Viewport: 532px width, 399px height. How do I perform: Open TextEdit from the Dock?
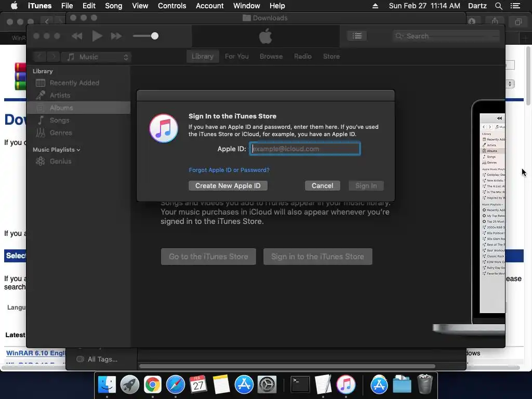[323, 385]
